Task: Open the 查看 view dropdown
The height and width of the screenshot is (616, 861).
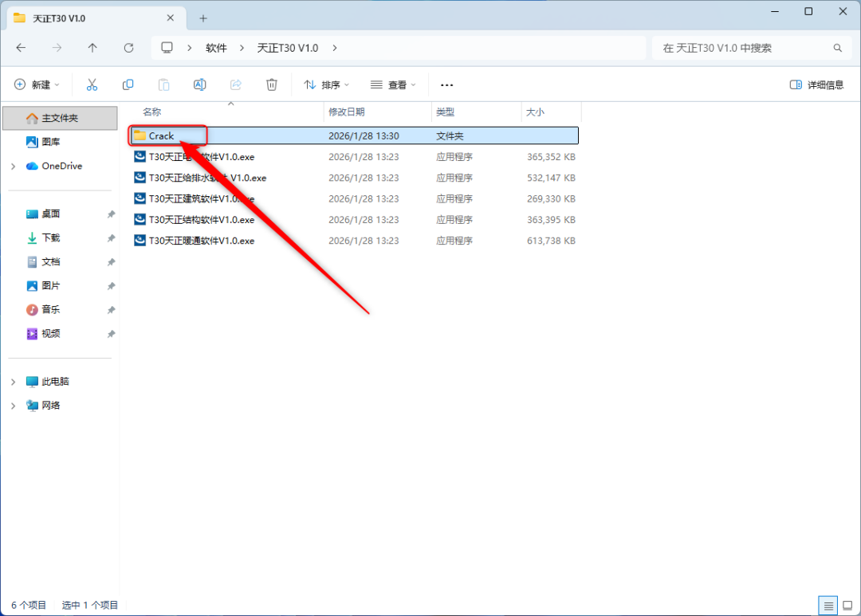Action: coord(393,84)
